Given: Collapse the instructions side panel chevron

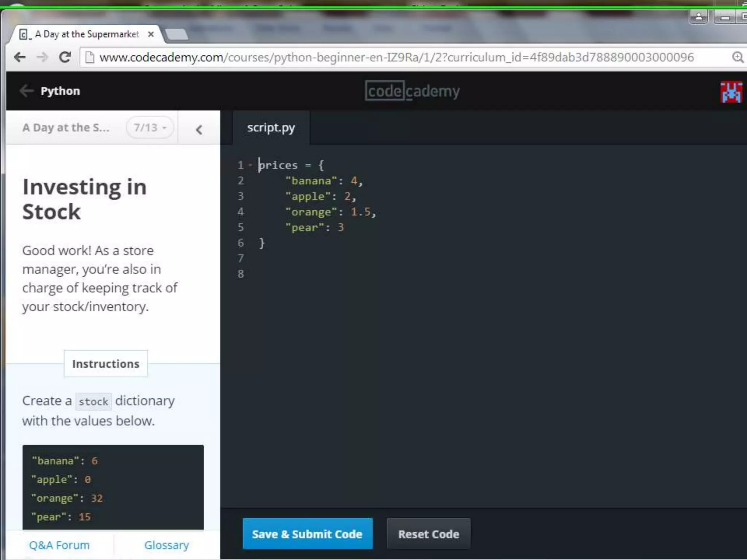Looking at the screenshot, I should [x=199, y=129].
